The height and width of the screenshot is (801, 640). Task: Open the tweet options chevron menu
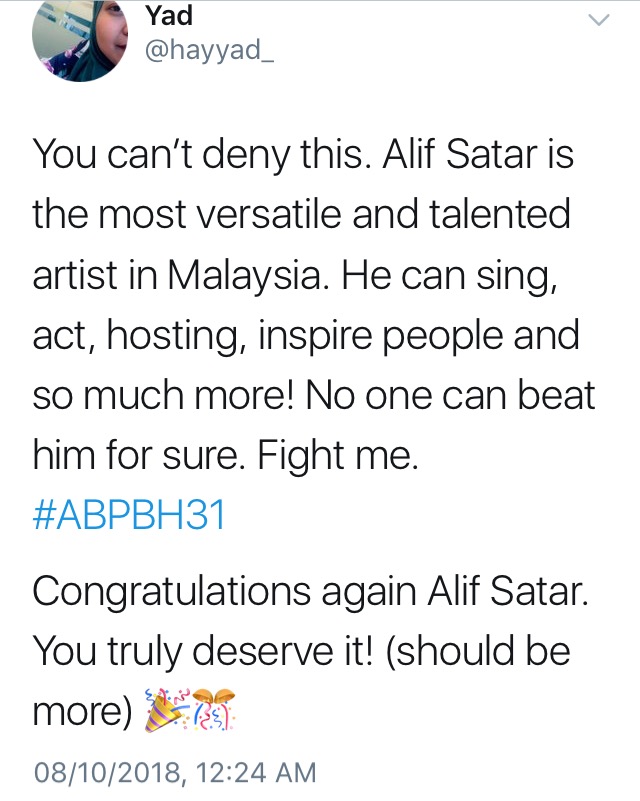click(x=599, y=20)
